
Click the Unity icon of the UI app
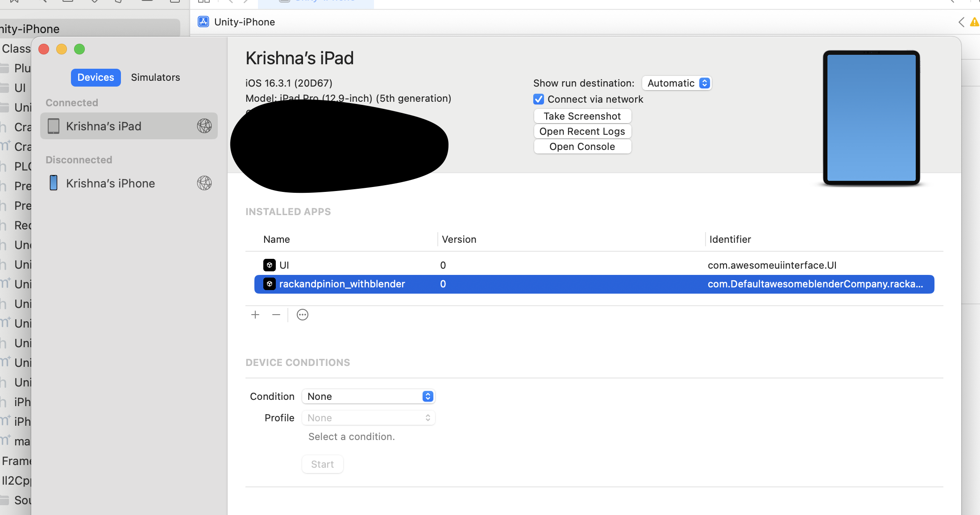[x=269, y=265]
